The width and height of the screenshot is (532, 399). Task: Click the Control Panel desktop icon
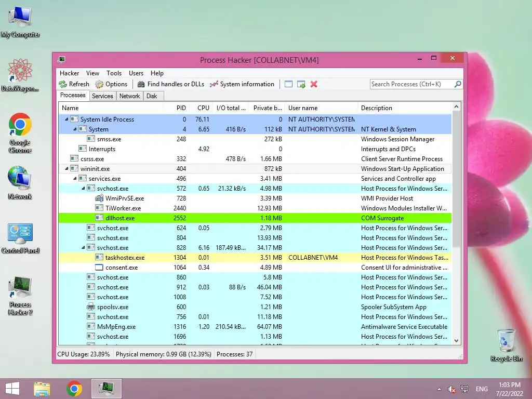coord(20,238)
